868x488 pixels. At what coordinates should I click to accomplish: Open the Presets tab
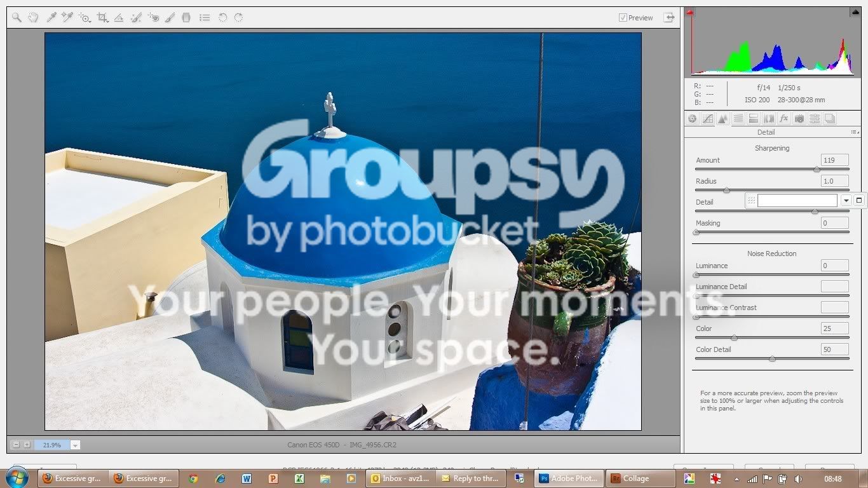tap(814, 119)
